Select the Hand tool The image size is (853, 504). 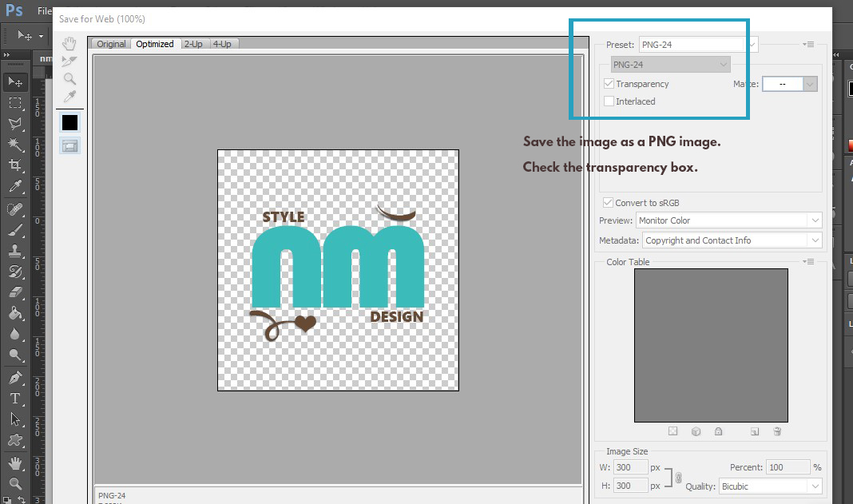(x=69, y=44)
